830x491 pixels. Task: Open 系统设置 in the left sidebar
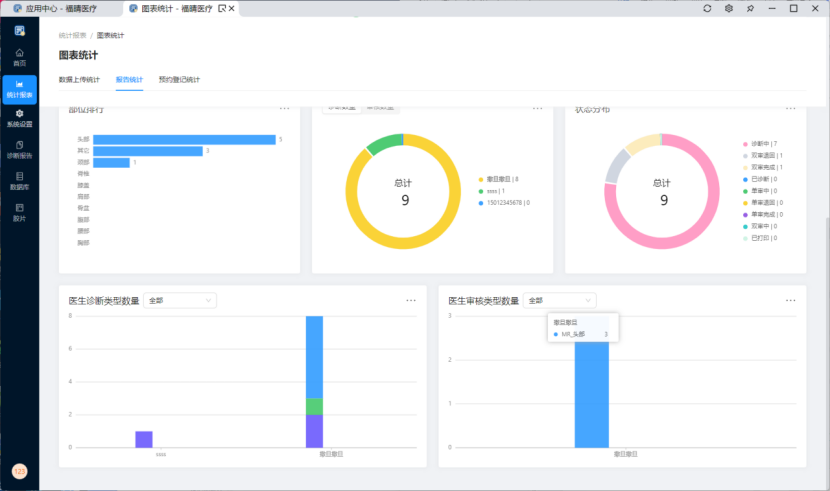click(x=19, y=118)
